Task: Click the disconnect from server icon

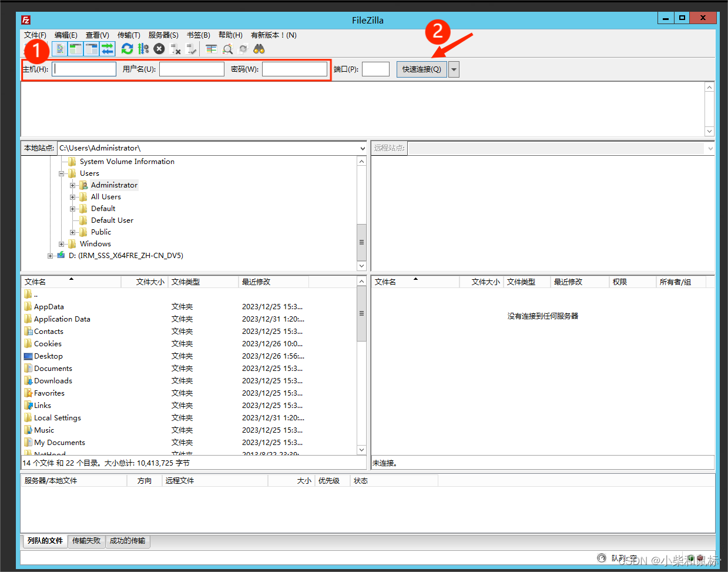Action: pos(175,49)
